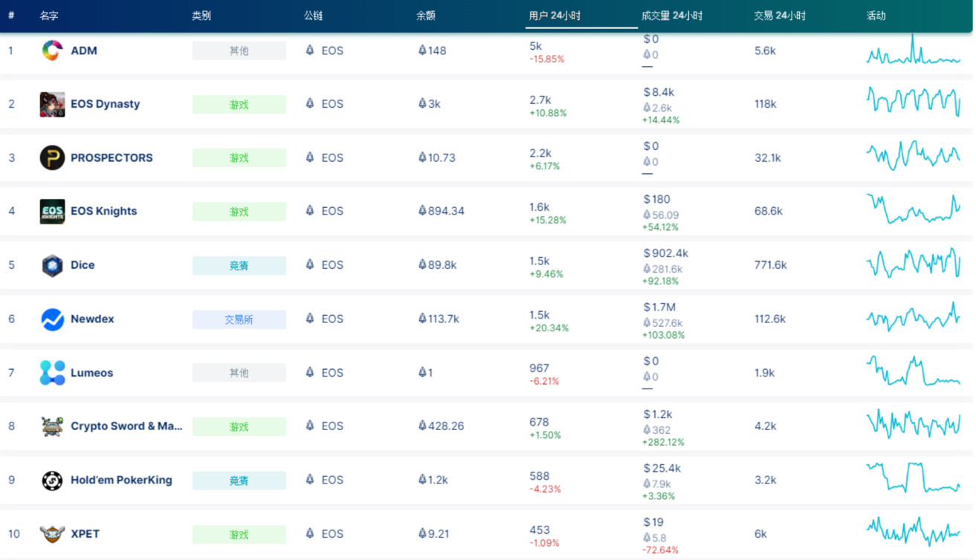Click the Hold'em PokerKing activity sparkline
The image size is (976, 560).
coord(914,478)
